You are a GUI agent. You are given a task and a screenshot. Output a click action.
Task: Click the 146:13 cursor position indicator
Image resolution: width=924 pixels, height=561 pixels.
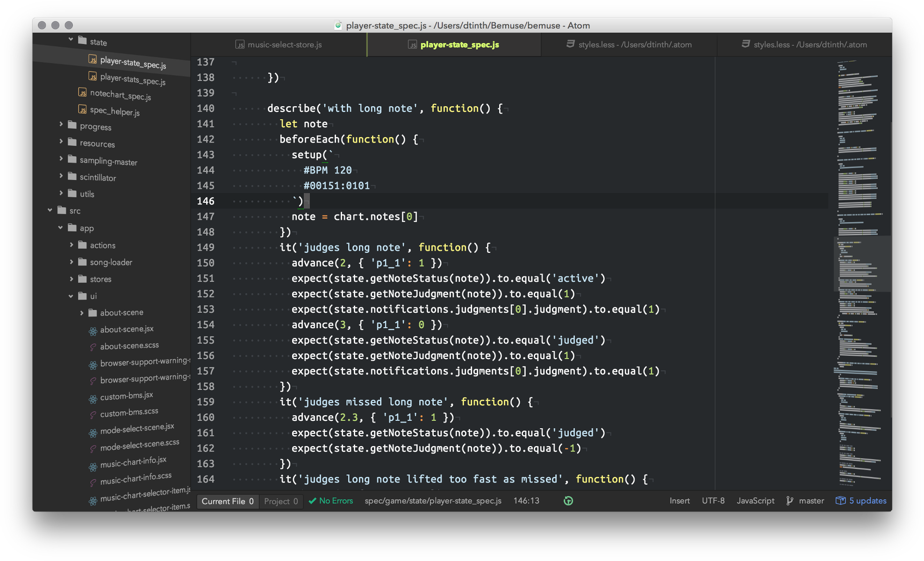coord(526,501)
